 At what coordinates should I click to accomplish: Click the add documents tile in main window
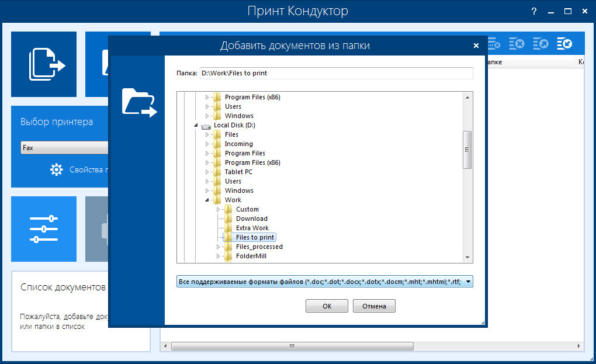tap(44, 64)
